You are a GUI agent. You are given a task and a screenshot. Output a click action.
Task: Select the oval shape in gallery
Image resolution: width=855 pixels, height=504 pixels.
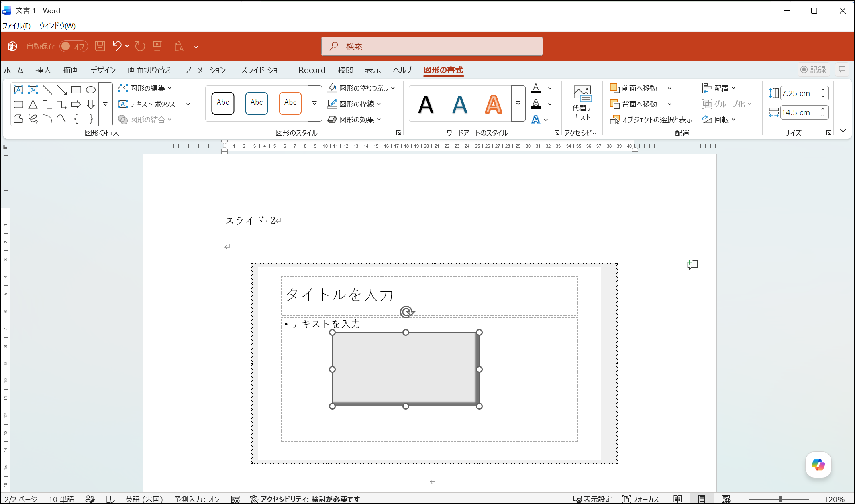(91, 90)
